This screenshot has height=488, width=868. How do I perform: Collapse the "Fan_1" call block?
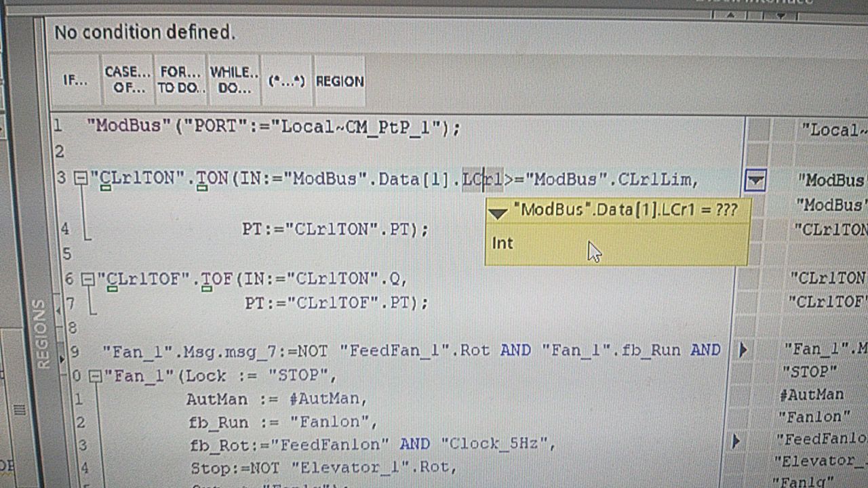96,375
